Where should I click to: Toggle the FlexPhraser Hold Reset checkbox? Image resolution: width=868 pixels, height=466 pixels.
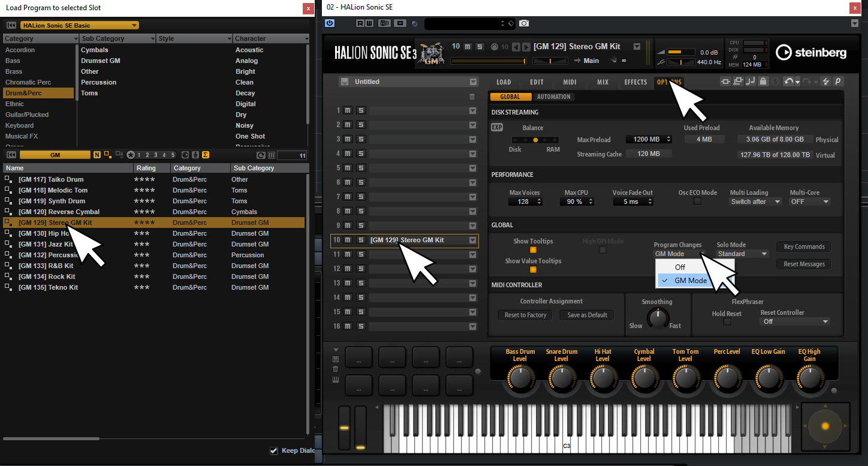click(727, 321)
